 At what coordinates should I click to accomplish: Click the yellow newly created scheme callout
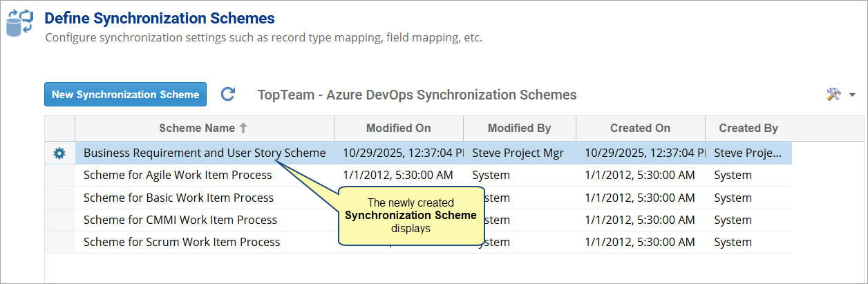coord(411,216)
